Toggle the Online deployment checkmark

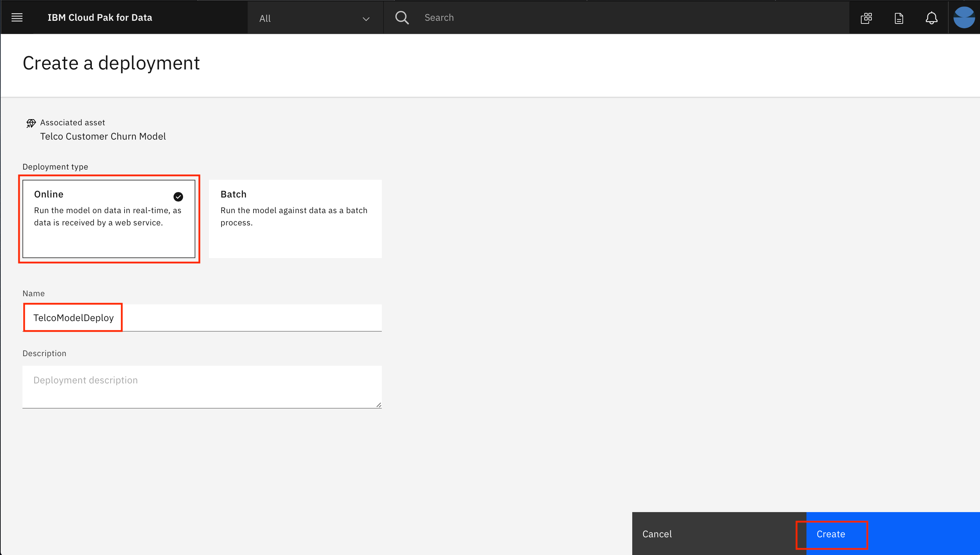click(178, 196)
